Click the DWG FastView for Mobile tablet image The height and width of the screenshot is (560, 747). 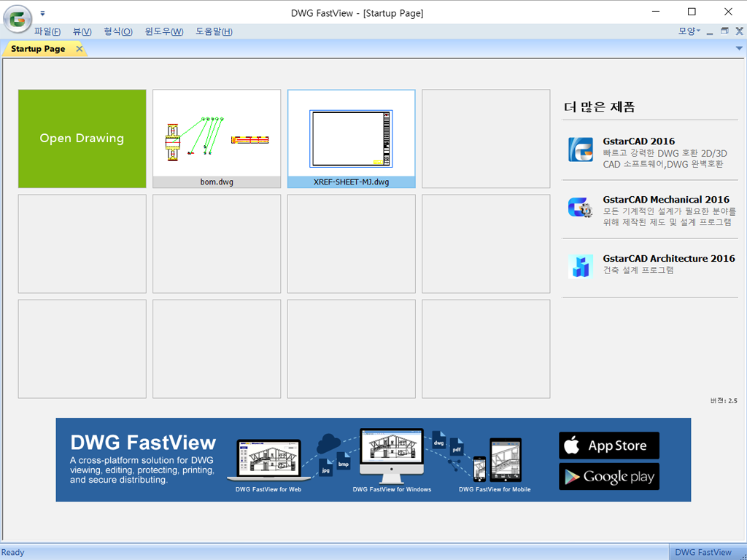point(506,460)
